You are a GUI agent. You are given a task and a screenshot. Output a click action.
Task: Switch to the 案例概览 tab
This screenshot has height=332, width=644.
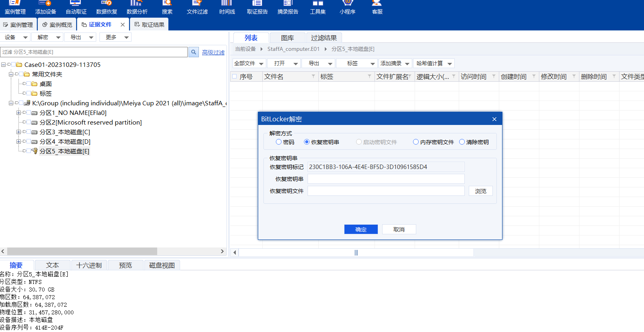coord(57,24)
